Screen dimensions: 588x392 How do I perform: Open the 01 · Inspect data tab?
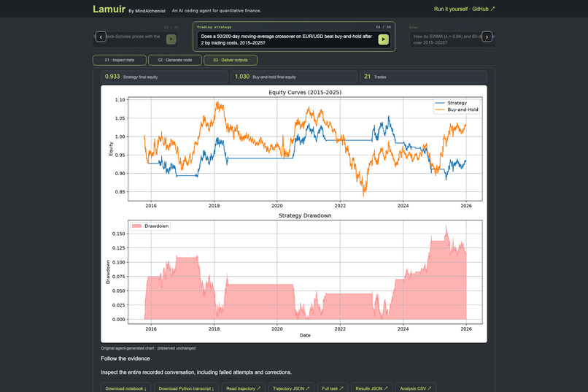pyautogui.click(x=119, y=60)
